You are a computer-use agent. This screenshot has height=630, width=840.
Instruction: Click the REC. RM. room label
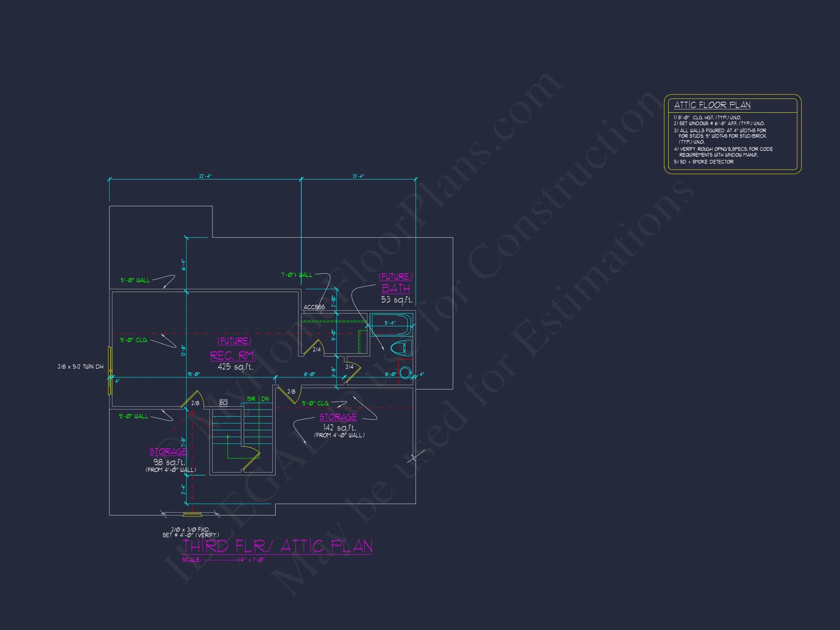(x=232, y=356)
